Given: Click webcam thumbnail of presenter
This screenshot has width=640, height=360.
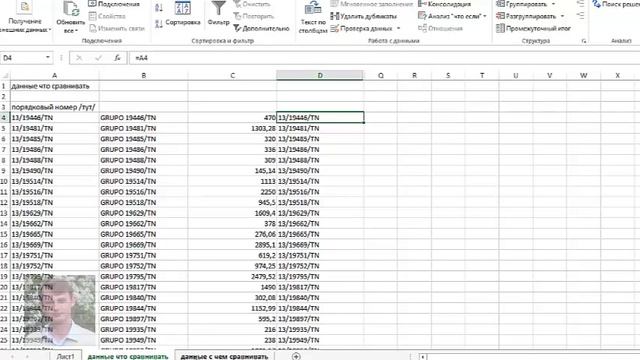Looking at the screenshot, I should [60, 310].
